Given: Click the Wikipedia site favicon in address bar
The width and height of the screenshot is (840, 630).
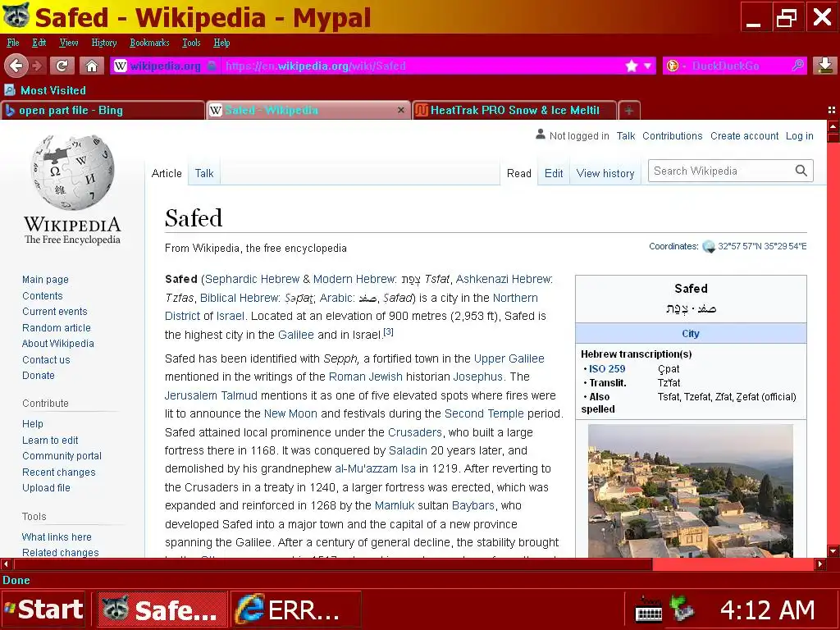Looking at the screenshot, I should click(121, 66).
